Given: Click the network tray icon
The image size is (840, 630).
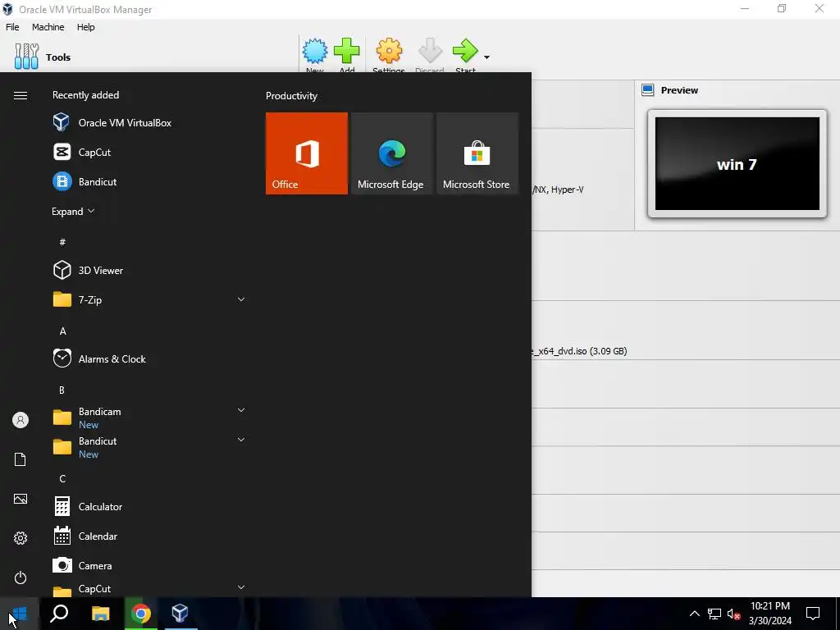Looking at the screenshot, I should tap(714, 614).
